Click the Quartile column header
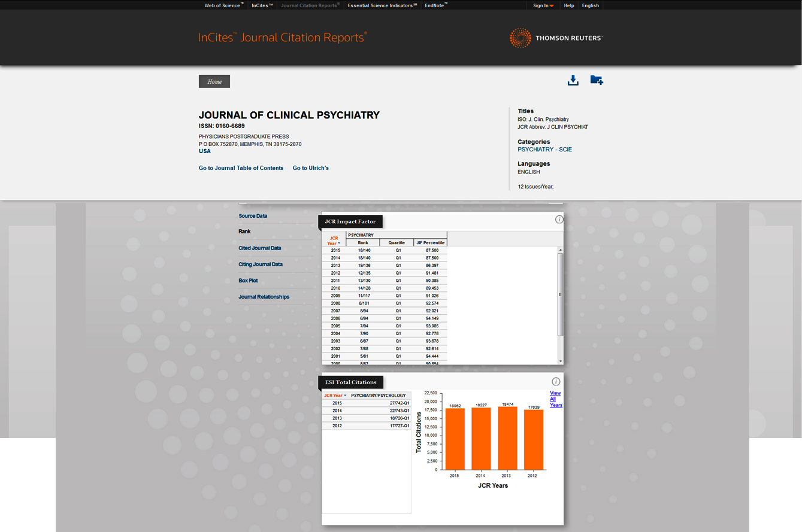802x532 pixels. pos(397,242)
